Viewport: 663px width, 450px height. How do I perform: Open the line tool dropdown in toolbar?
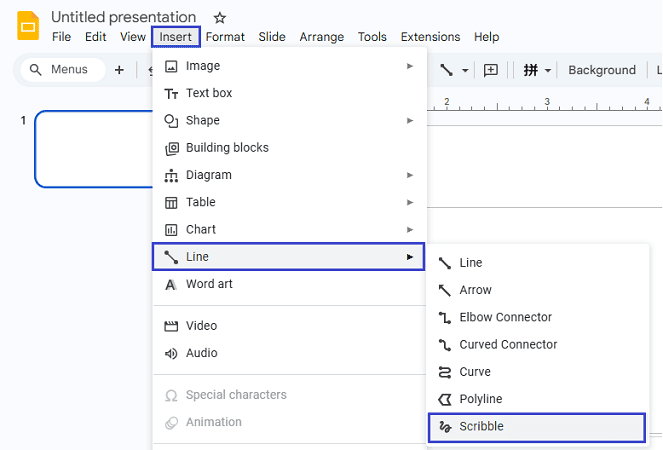[x=463, y=70]
